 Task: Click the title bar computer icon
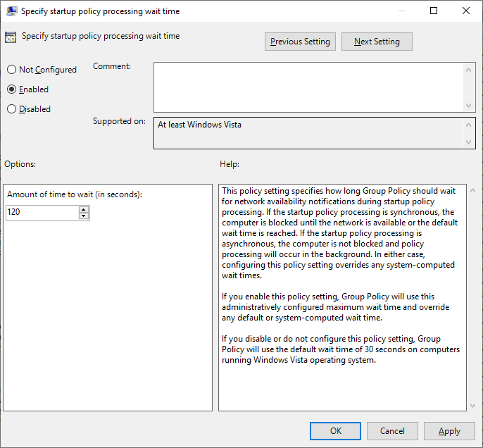click(x=12, y=11)
